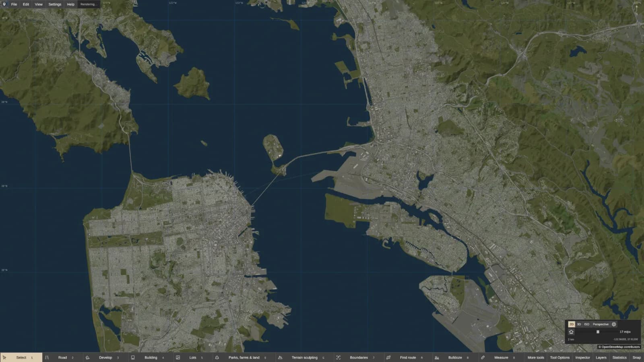644x362 pixels.
Task: Choose the Road tool icon
Action: pos(47,357)
